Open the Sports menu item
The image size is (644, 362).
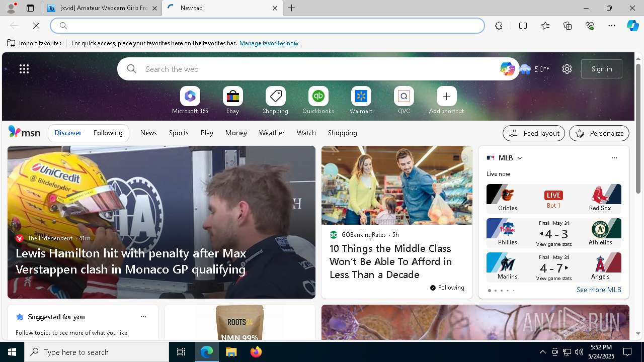179,133
